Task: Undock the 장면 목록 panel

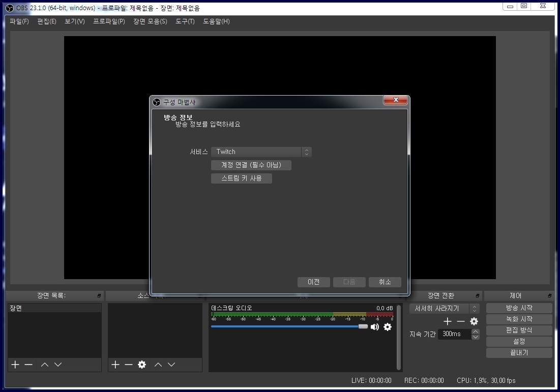Action: [x=99, y=295]
